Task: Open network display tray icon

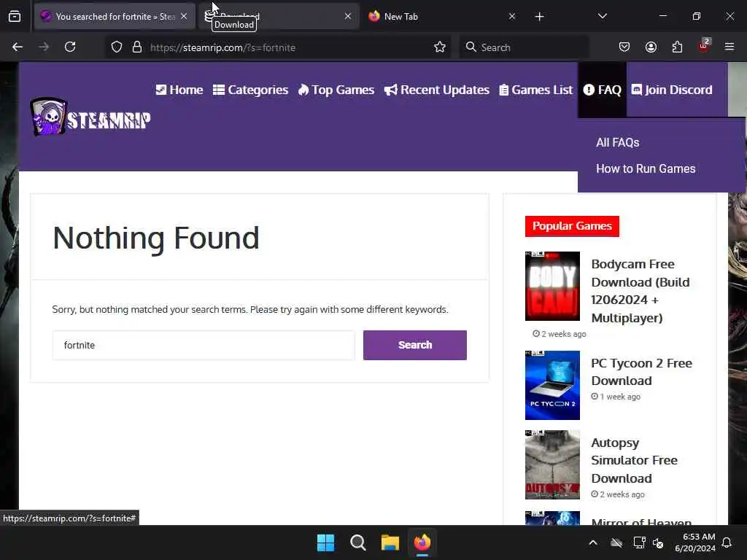Action: tap(639, 542)
